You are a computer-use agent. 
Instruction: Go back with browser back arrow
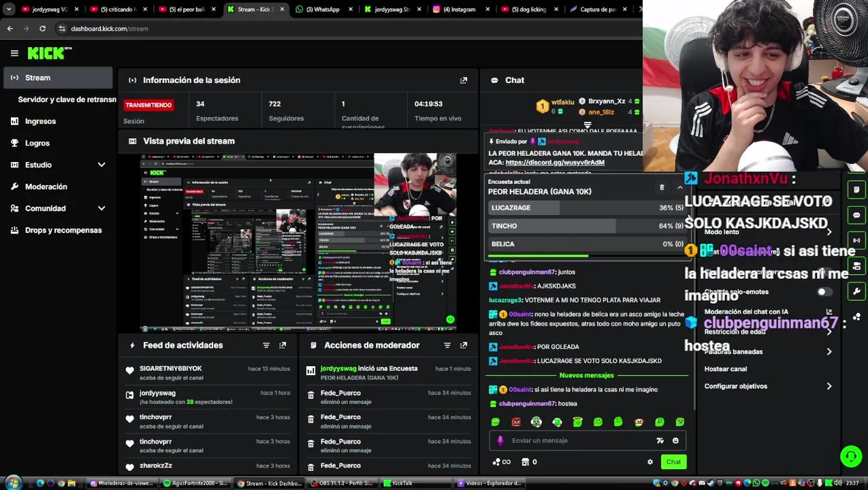tap(10, 29)
